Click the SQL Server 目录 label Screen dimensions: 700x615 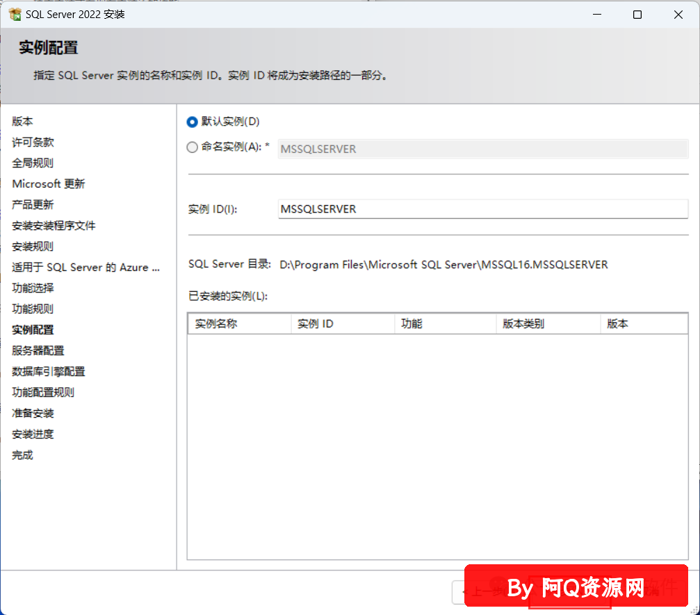tap(229, 264)
